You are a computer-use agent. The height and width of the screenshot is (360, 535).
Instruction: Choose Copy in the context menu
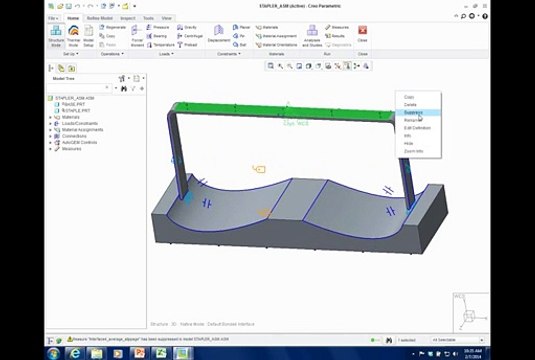pos(418,97)
